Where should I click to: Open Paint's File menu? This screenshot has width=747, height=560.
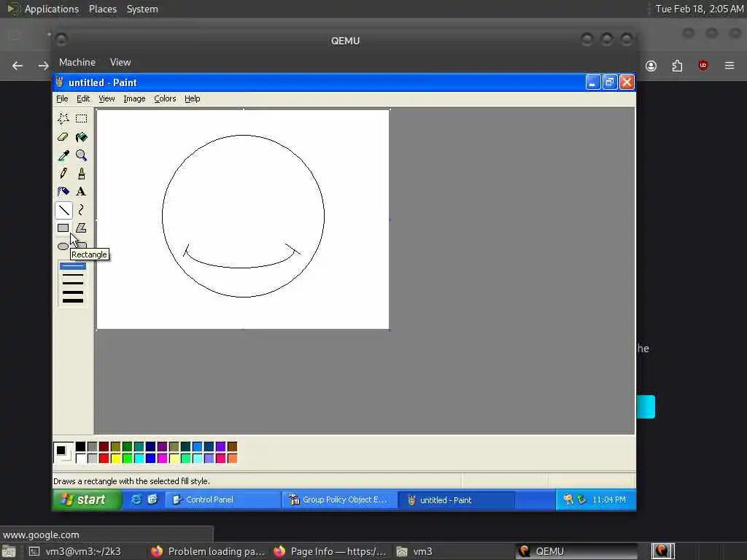point(62,98)
